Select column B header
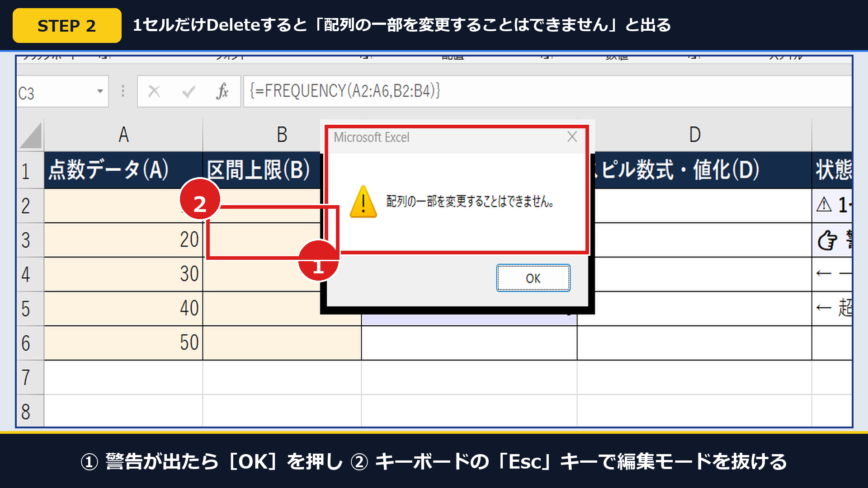Image resolution: width=868 pixels, height=488 pixels. pyautogui.click(x=282, y=135)
